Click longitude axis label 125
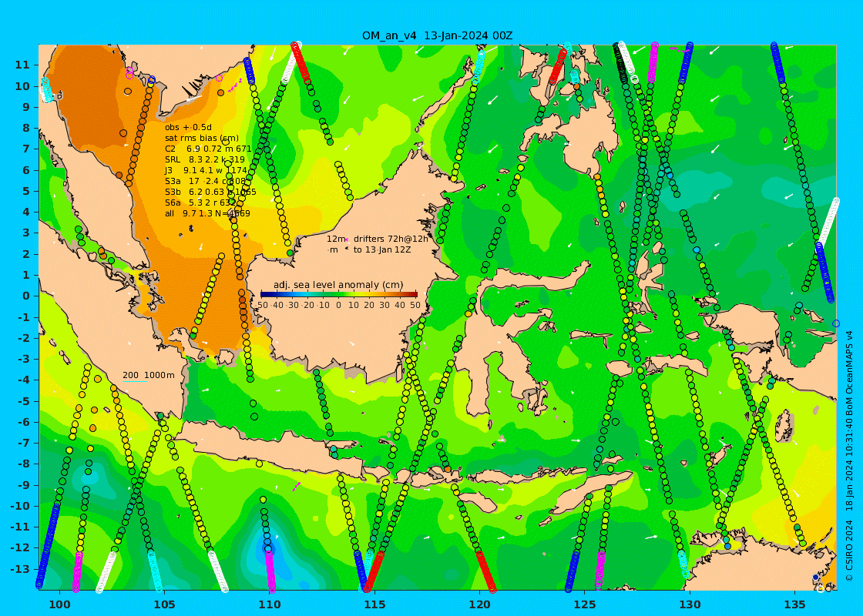 point(585,605)
